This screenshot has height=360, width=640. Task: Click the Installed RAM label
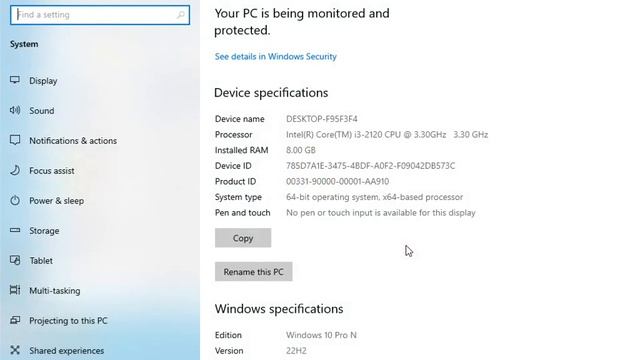point(241,150)
